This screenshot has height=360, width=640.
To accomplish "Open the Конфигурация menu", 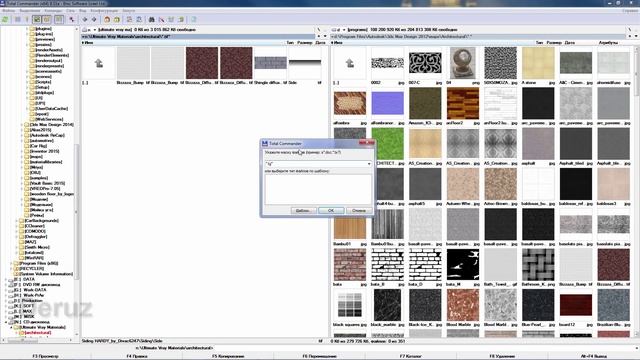I will (104, 11).
